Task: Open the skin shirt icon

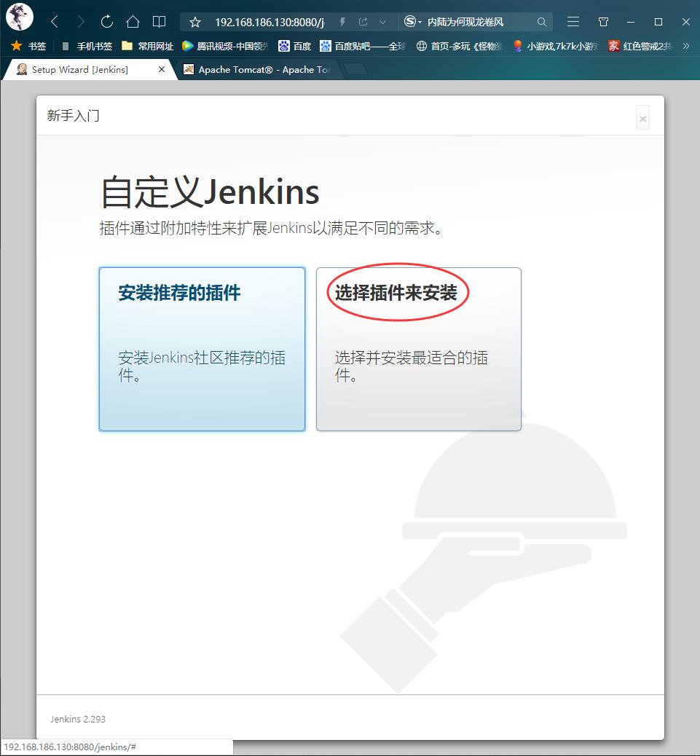Action: (x=603, y=22)
